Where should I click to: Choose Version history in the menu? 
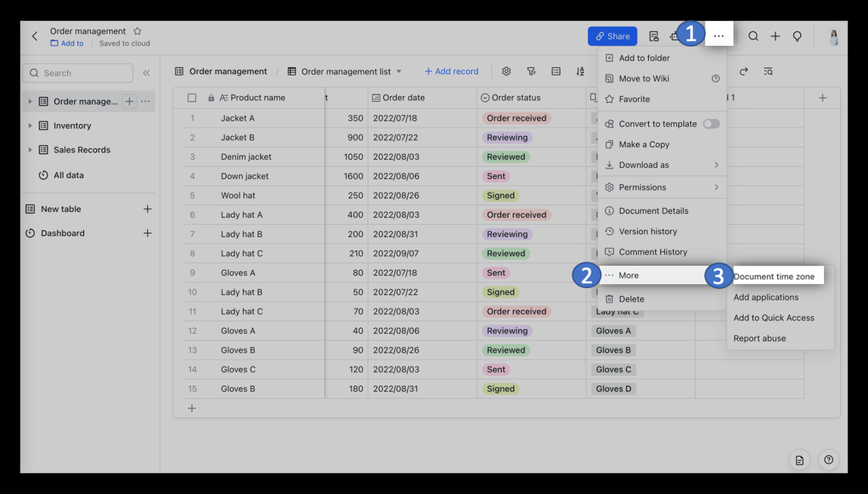pos(648,231)
